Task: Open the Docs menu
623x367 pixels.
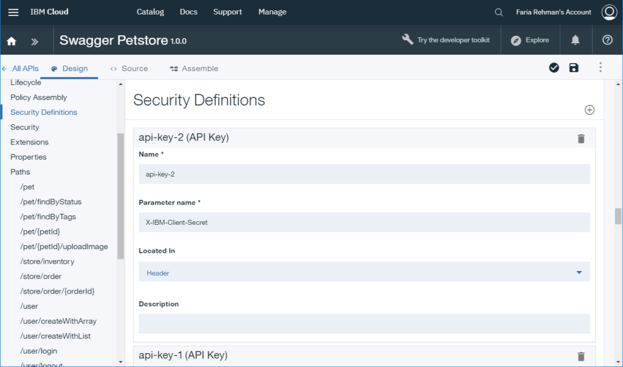Action: 188,12
